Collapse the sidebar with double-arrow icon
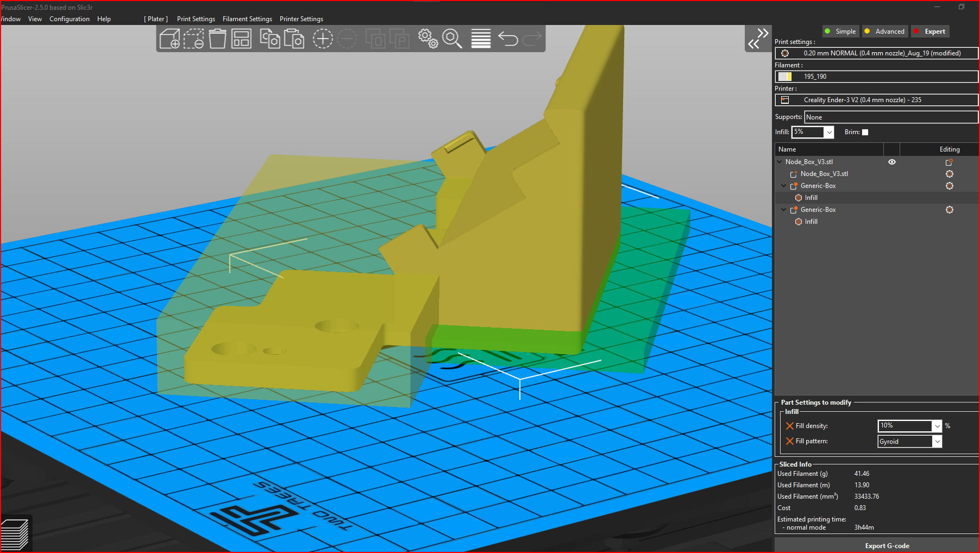The image size is (980, 553). 758,39
